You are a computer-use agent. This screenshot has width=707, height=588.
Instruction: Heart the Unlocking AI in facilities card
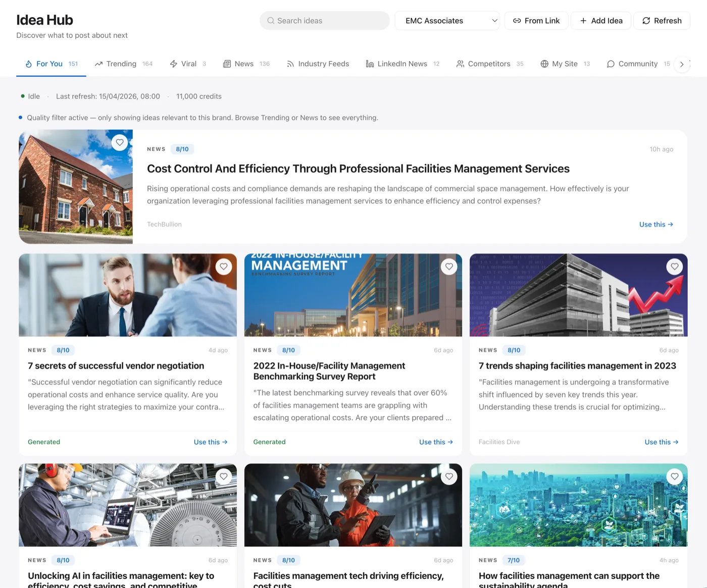pos(224,476)
